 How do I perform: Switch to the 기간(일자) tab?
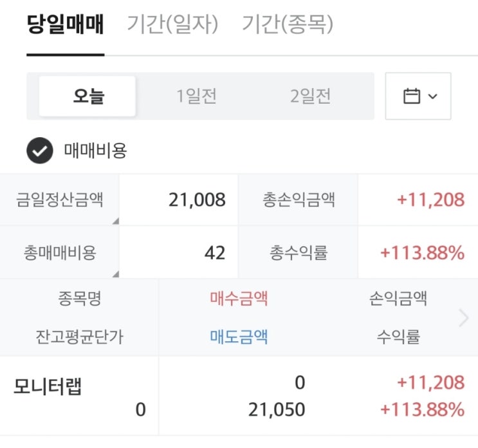tap(172, 25)
